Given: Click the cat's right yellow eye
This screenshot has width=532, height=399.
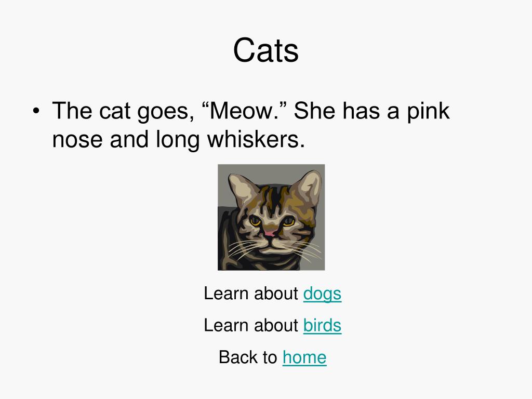Looking at the screenshot, I should pyautogui.click(x=288, y=221).
